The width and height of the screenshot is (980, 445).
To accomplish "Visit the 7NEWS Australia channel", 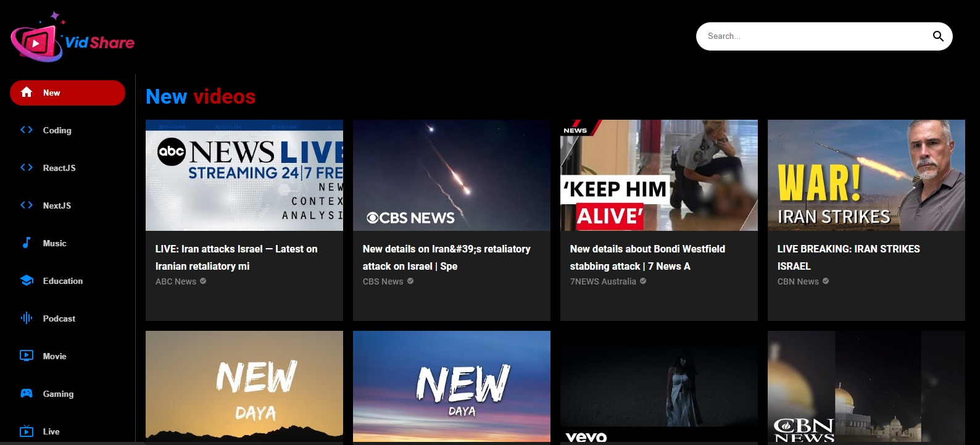I will (603, 281).
